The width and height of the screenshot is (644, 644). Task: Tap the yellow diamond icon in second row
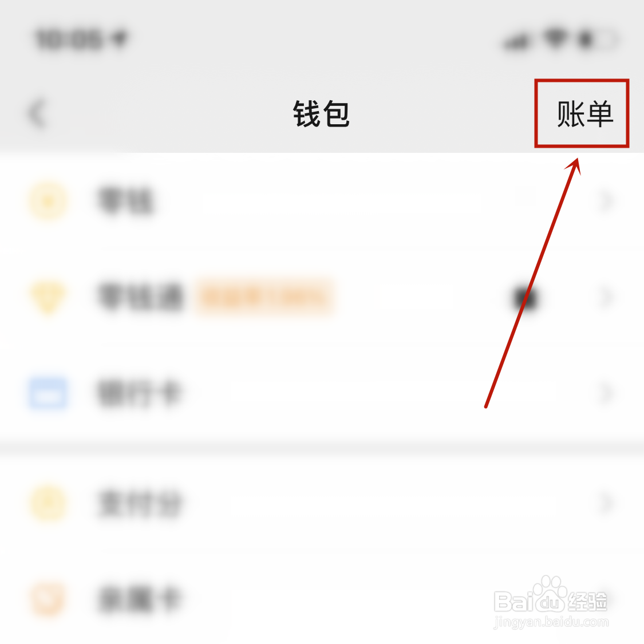point(48,297)
